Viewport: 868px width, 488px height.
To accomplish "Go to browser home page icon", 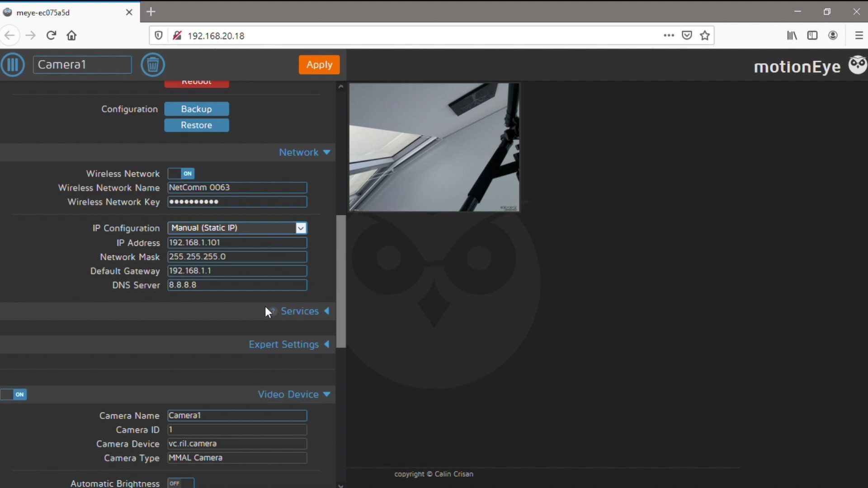I will click(71, 35).
